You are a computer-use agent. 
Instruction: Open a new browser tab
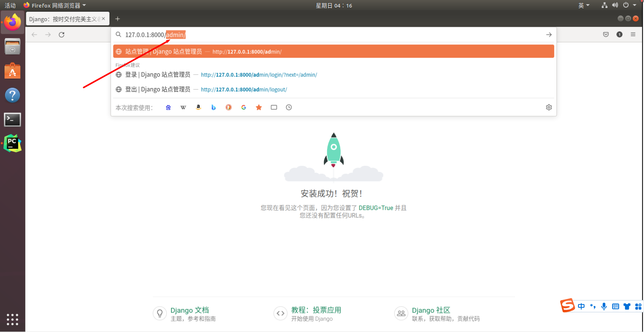118,19
